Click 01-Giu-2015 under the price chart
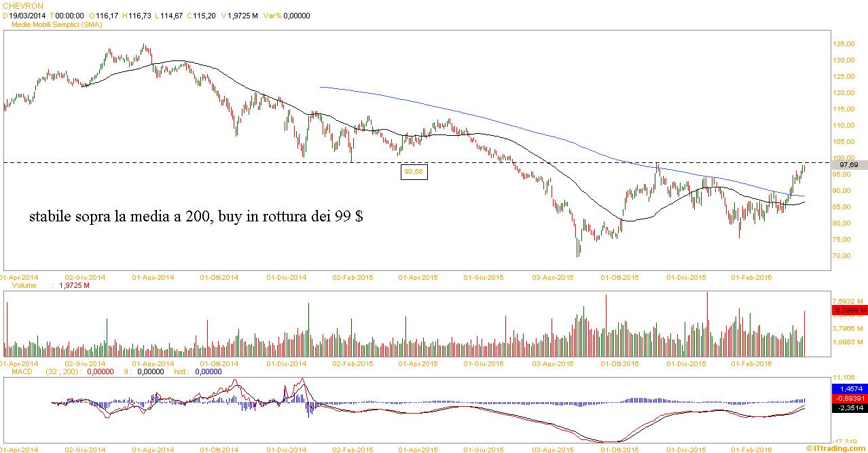The height and width of the screenshot is (453, 868). (483, 278)
